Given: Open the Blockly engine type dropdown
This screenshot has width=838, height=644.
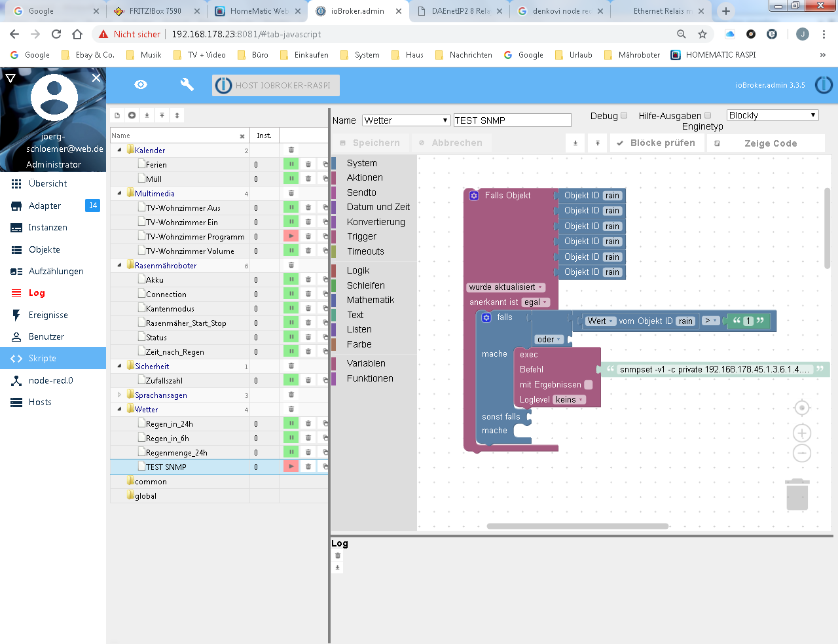Looking at the screenshot, I should point(773,115).
